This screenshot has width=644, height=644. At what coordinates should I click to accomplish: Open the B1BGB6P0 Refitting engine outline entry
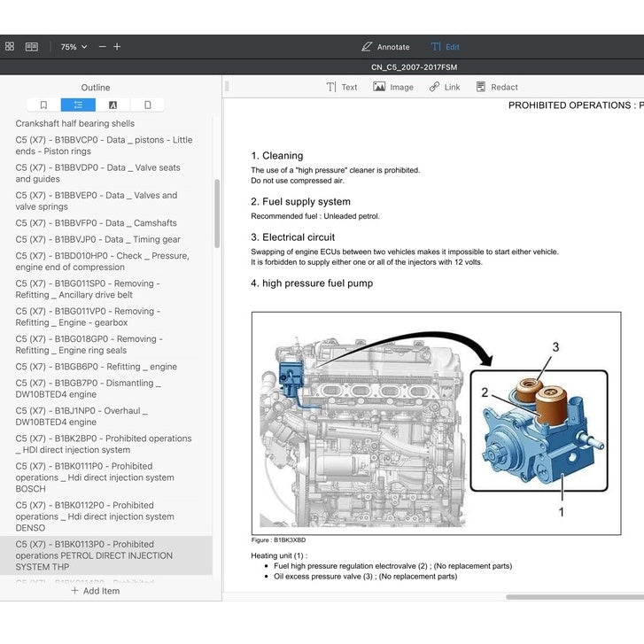click(x=96, y=367)
